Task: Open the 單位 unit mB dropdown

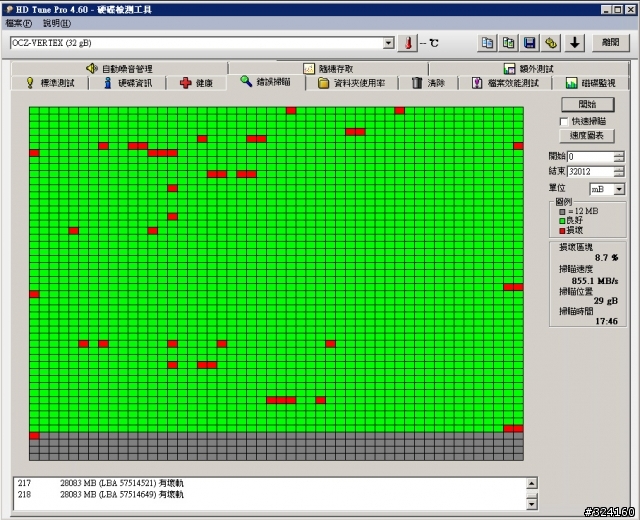Action: click(620, 188)
